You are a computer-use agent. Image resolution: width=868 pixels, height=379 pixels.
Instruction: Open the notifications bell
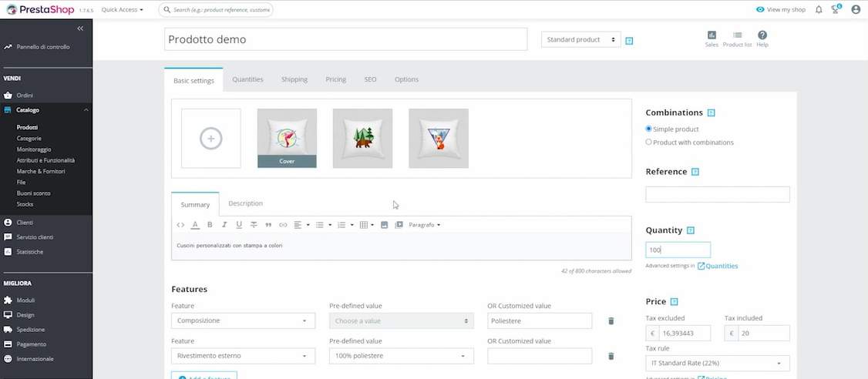coord(819,10)
